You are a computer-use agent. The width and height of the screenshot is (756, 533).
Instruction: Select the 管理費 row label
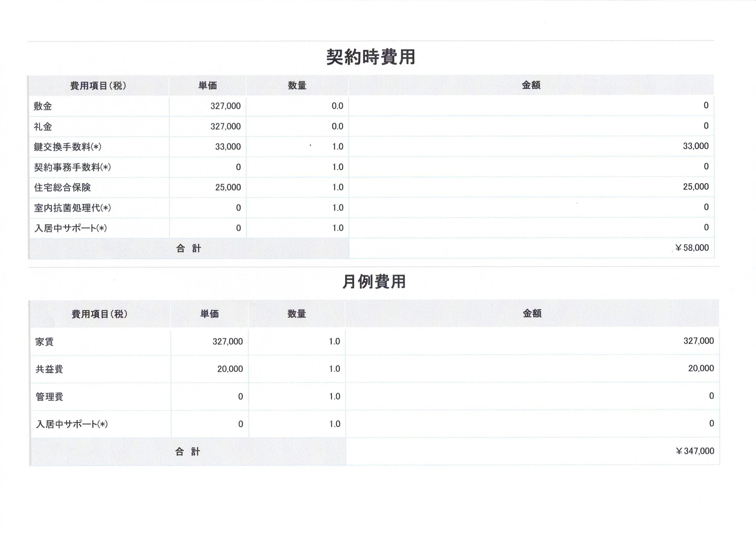click(x=49, y=397)
